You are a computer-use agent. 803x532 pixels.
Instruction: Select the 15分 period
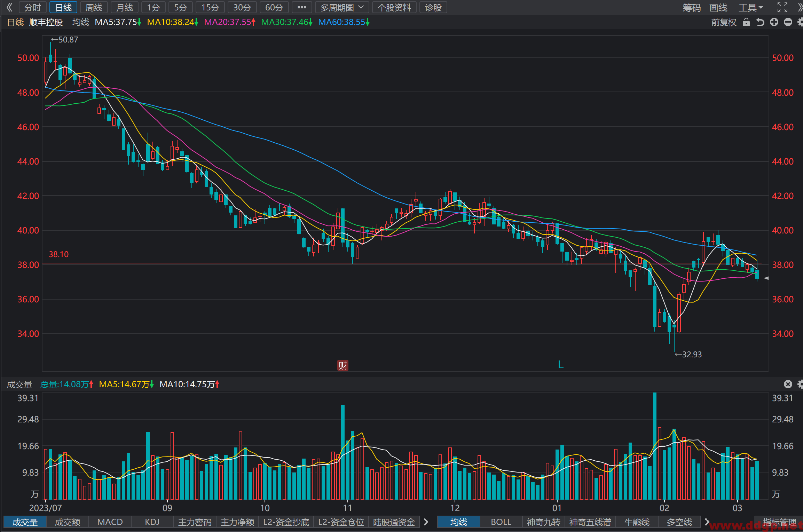coord(210,7)
